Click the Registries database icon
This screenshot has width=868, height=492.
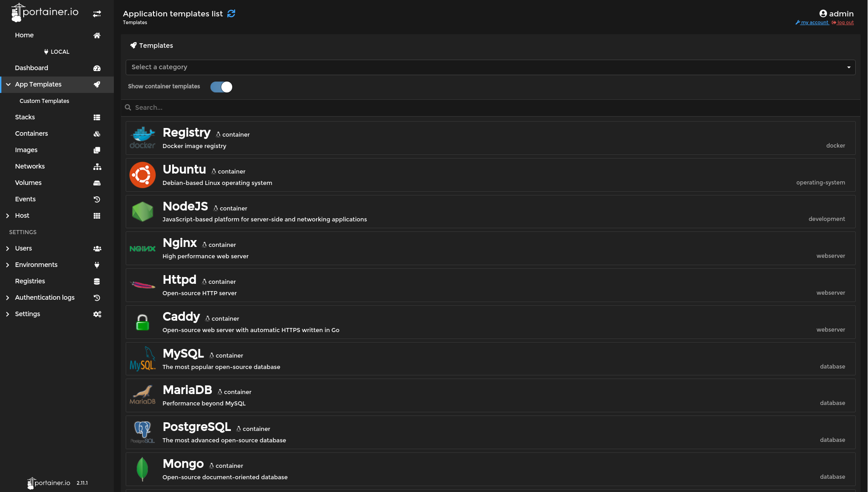97,282
